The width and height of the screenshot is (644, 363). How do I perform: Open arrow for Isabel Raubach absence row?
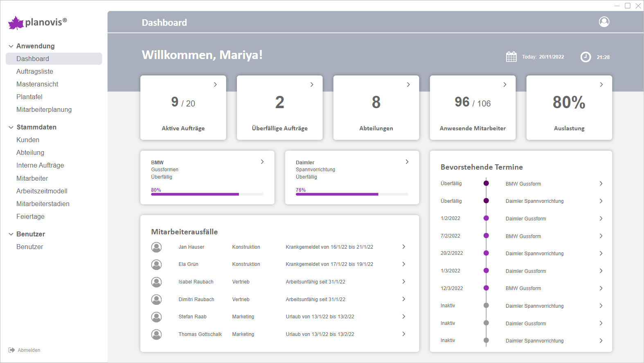(404, 281)
